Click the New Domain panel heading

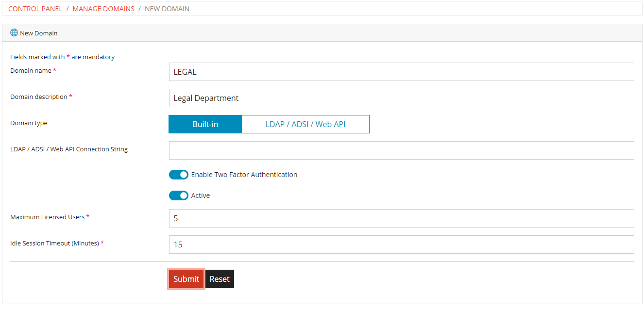coord(39,33)
